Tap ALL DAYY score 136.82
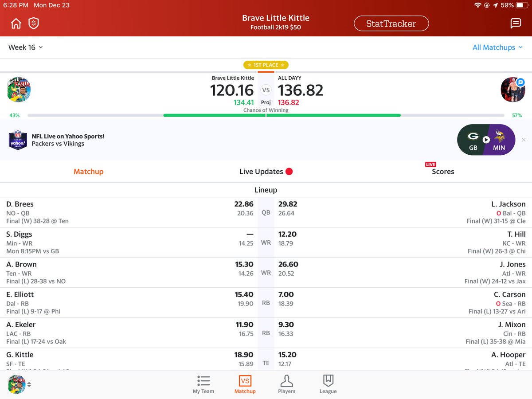Viewport: 532px width, 399px height. pos(301,90)
